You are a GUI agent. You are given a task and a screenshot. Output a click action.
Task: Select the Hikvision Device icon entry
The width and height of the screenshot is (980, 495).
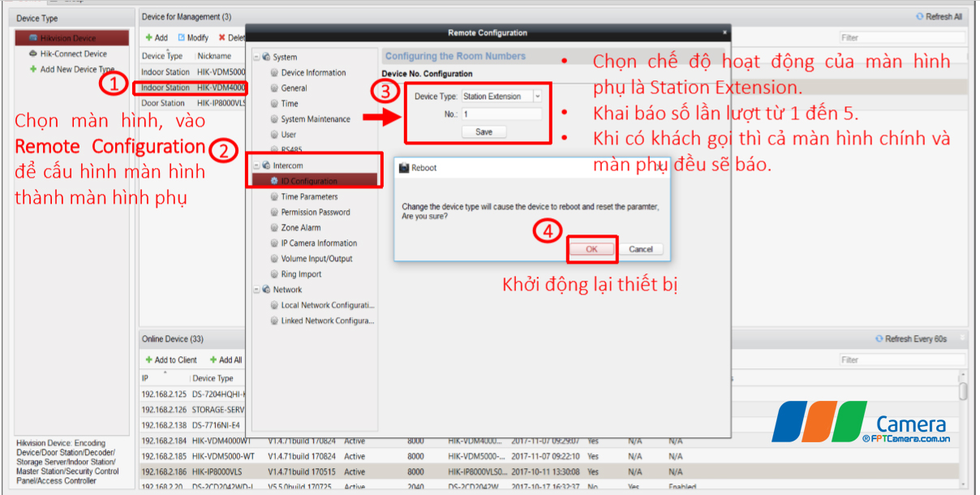pos(32,38)
